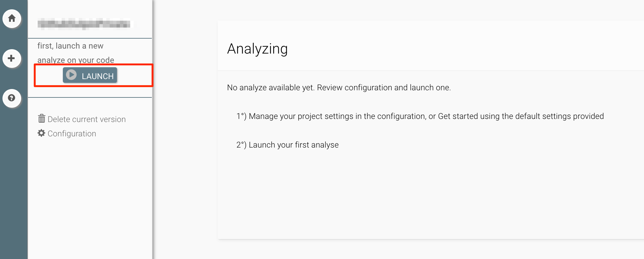Click the 'analyze on your code' text
This screenshot has width=644, height=259.
pyautogui.click(x=76, y=60)
